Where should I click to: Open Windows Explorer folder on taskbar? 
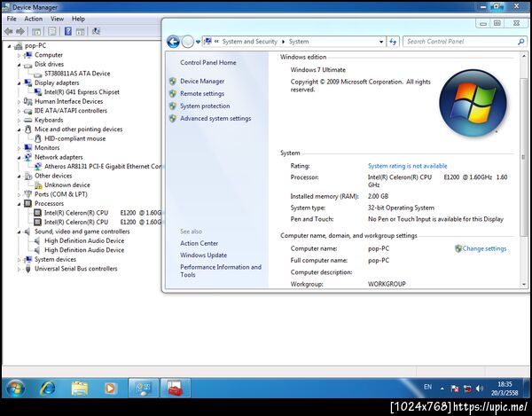pyautogui.click(x=80, y=388)
